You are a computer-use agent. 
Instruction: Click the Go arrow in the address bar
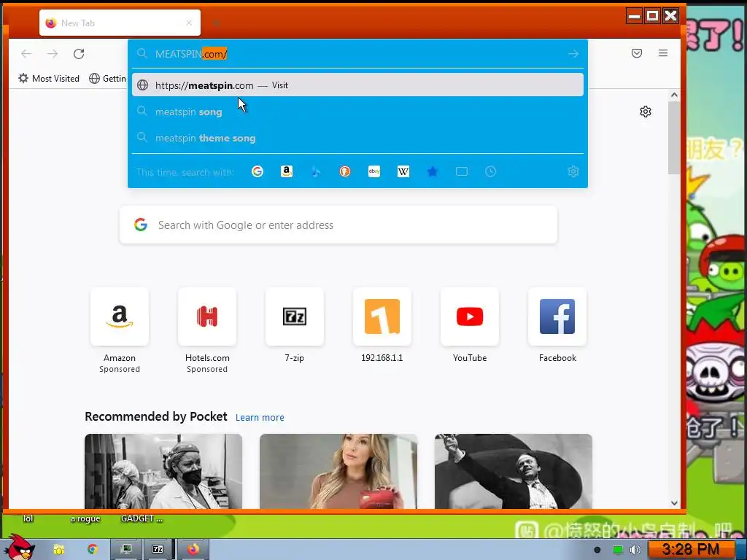[x=573, y=54]
